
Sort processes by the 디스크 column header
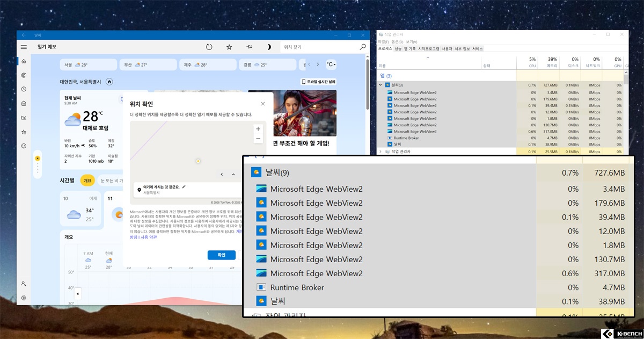(570, 62)
